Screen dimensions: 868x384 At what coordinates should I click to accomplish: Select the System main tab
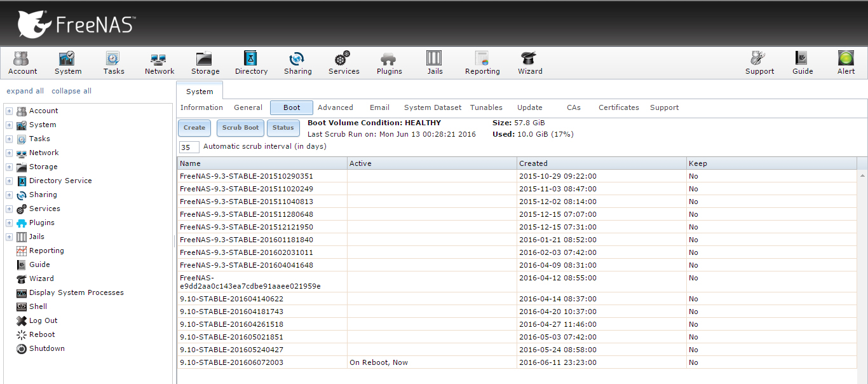coord(200,91)
